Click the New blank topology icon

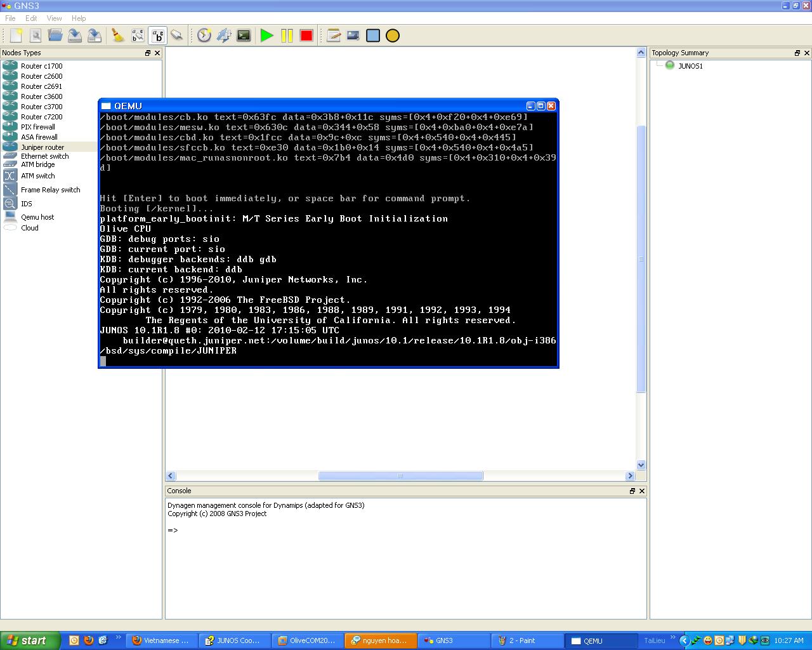16,36
